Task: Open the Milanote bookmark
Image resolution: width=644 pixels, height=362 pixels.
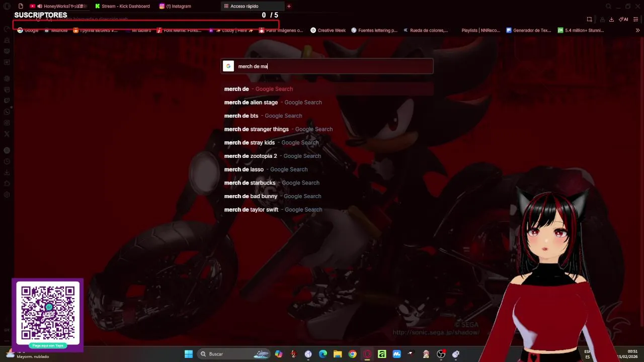Action: click(56, 30)
